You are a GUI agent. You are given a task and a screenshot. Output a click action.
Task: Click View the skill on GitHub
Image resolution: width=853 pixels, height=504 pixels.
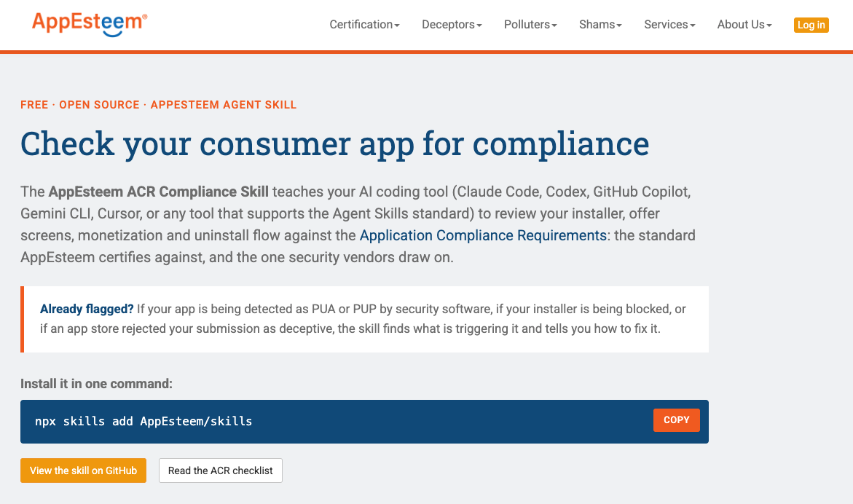[83, 470]
